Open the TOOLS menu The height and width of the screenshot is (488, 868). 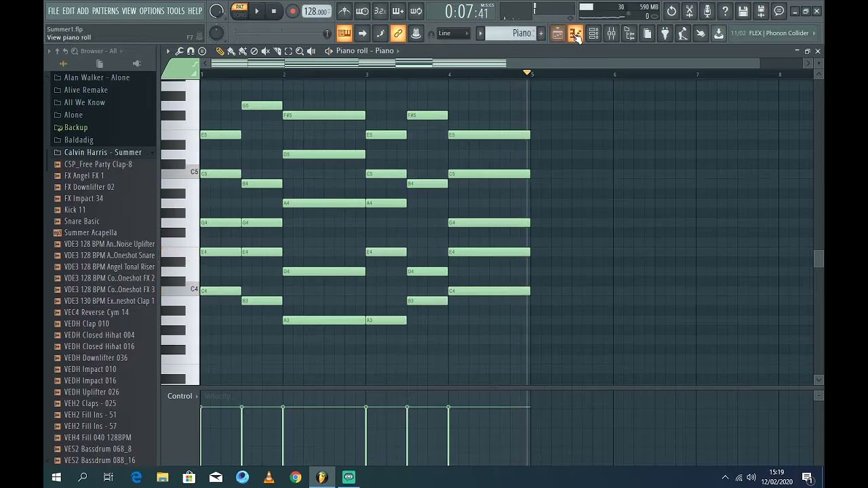[176, 11]
